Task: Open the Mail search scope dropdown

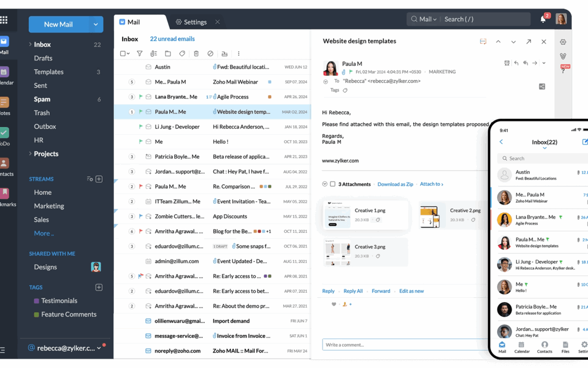Action: (x=427, y=19)
